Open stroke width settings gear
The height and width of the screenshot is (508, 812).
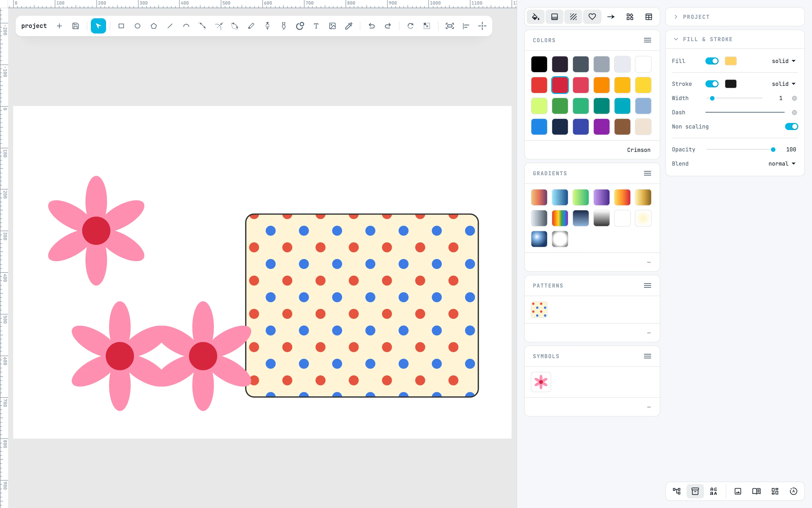click(x=794, y=98)
